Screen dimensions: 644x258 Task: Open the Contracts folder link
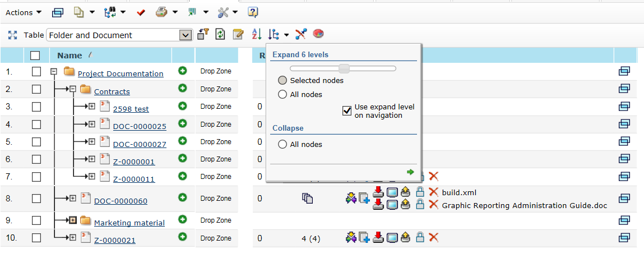(112, 91)
